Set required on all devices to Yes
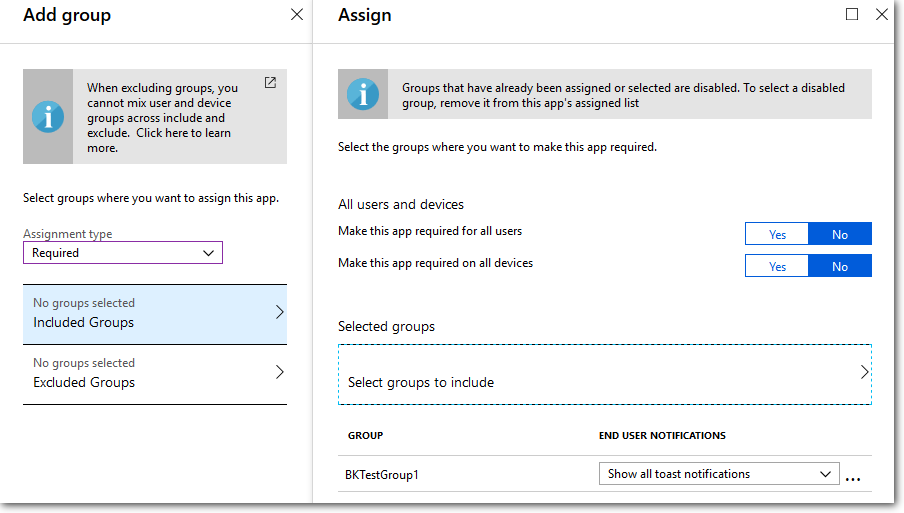The width and height of the screenshot is (904, 513). [777, 266]
